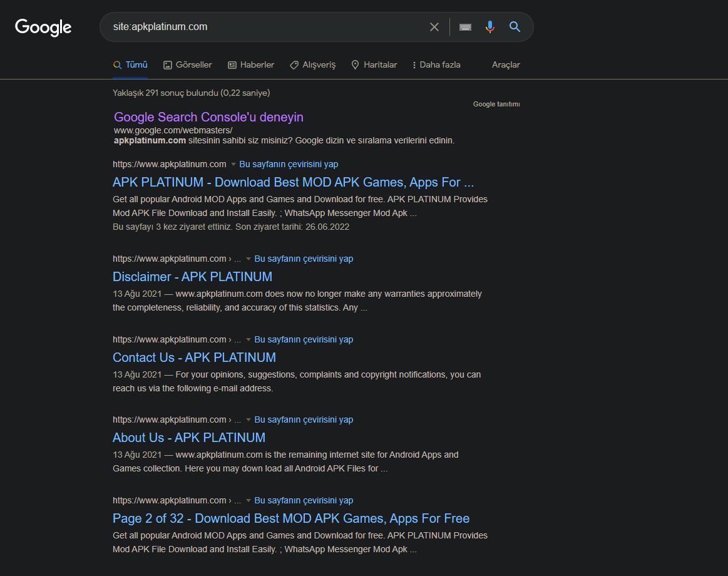The image size is (728, 576).
Task: Go to the Alışveriş tab
Action: pos(312,65)
